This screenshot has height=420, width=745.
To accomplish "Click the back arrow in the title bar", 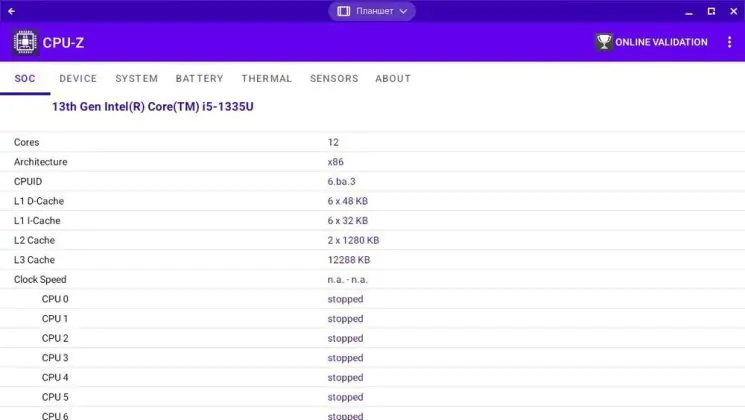I will coord(11,11).
